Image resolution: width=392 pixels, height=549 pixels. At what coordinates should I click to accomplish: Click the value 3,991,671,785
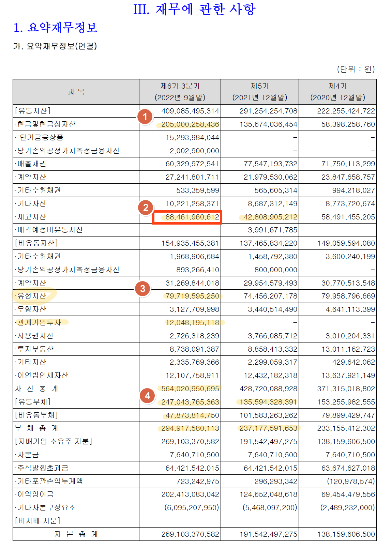pyautogui.click(x=272, y=230)
